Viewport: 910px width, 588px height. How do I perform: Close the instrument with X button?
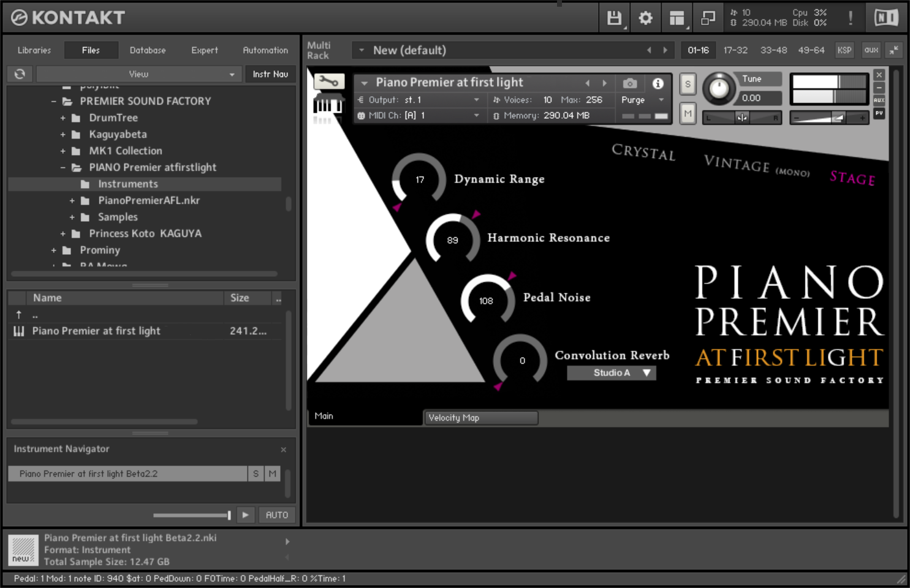(879, 75)
